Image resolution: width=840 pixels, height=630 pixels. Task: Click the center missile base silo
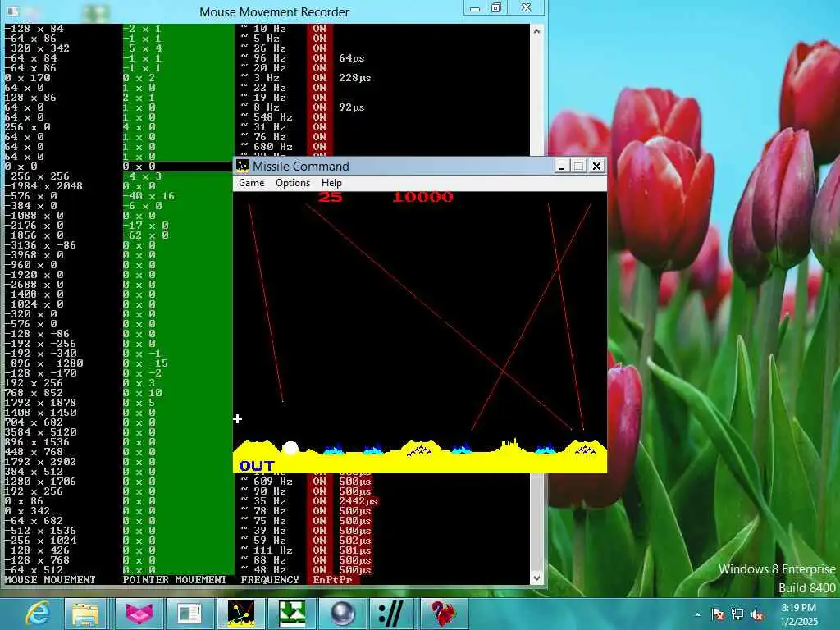coord(419,450)
